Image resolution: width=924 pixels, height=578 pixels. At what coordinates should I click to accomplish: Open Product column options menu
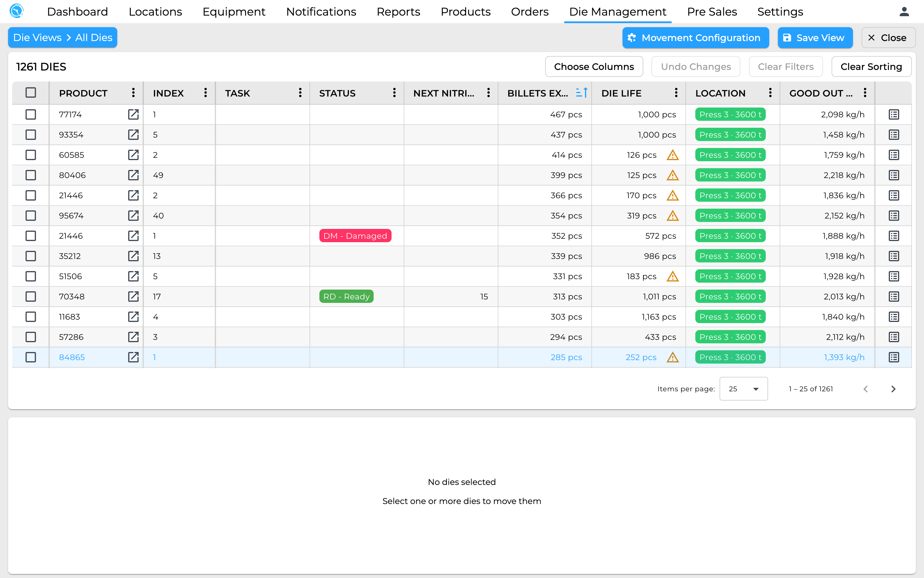coord(133,92)
